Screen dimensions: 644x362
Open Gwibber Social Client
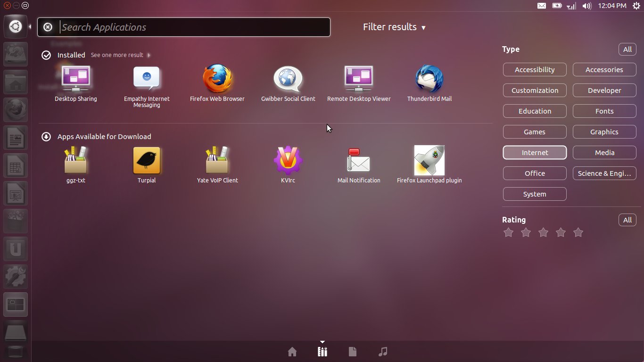(288, 84)
